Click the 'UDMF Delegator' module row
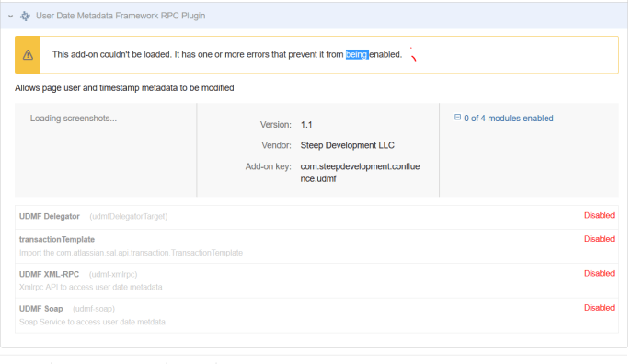 tap(316, 216)
